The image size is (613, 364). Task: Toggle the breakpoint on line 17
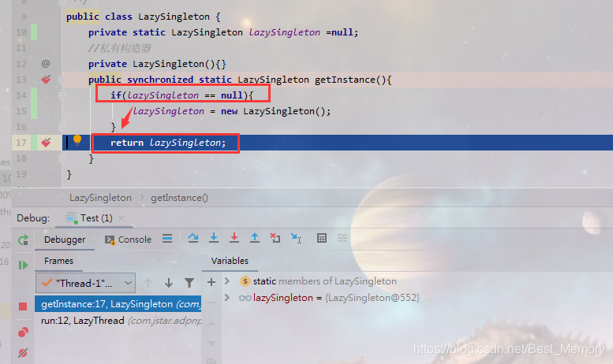tap(46, 142)
